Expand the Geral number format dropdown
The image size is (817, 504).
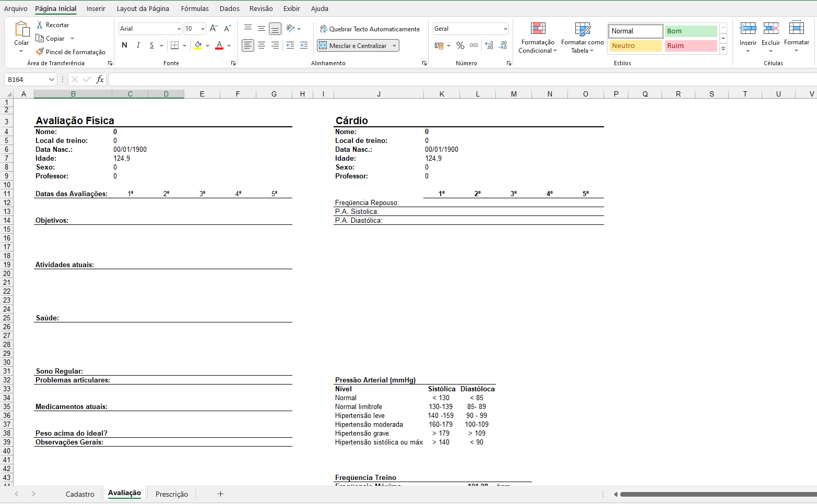(505, 29)
